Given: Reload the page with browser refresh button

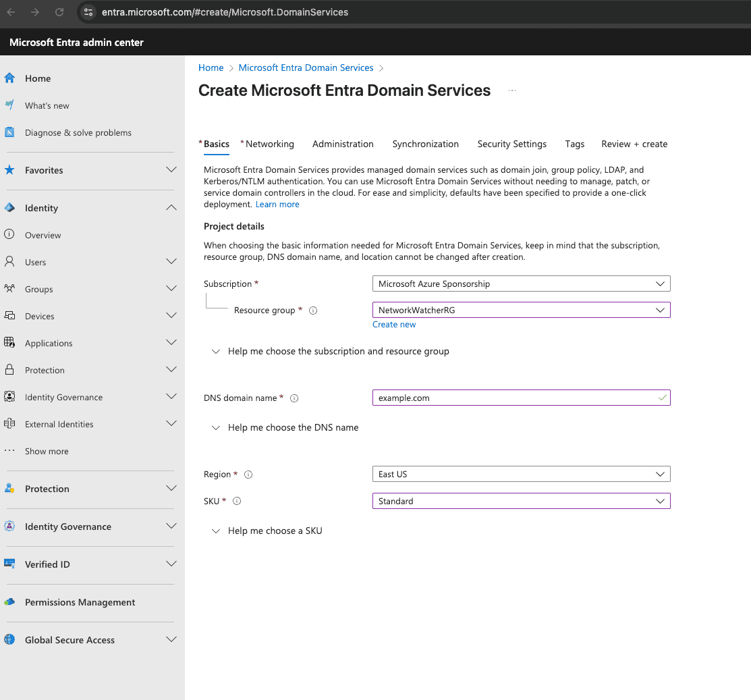Looking at the screenshot, I should (x=59, y=12).
